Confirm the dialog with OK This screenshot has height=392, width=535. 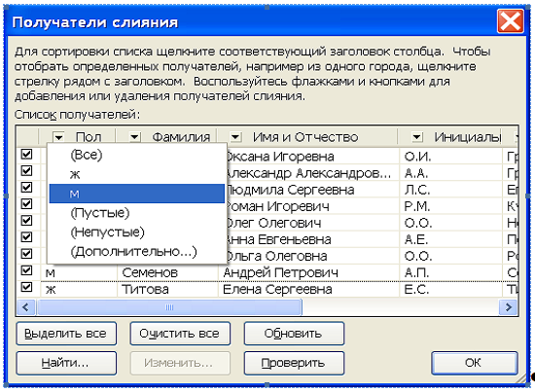[x=475, y=363]
